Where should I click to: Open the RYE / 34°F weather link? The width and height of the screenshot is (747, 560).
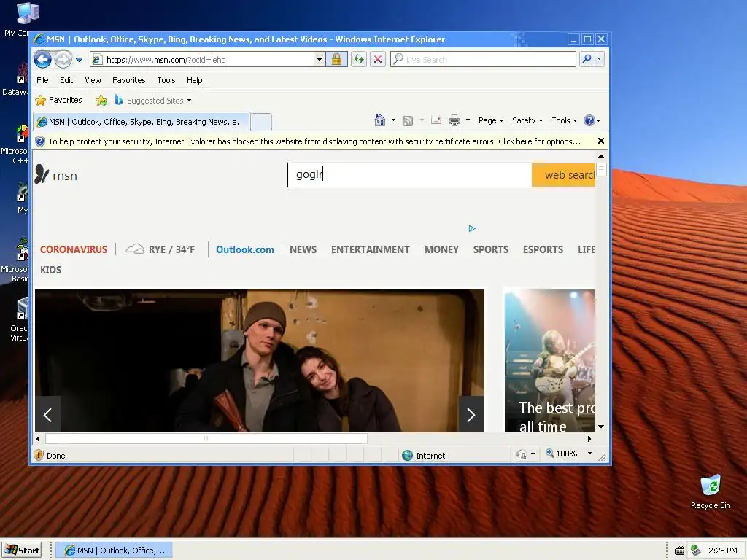pos(160,249)
